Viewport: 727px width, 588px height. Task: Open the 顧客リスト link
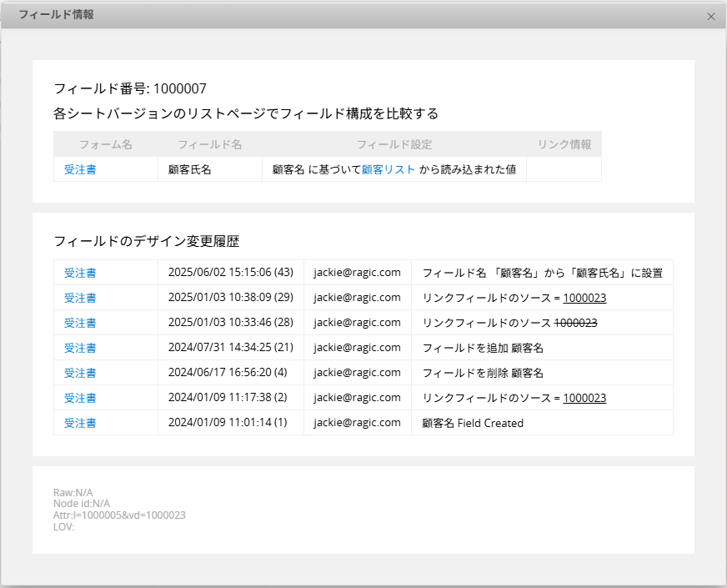click(x=388, y=169)
